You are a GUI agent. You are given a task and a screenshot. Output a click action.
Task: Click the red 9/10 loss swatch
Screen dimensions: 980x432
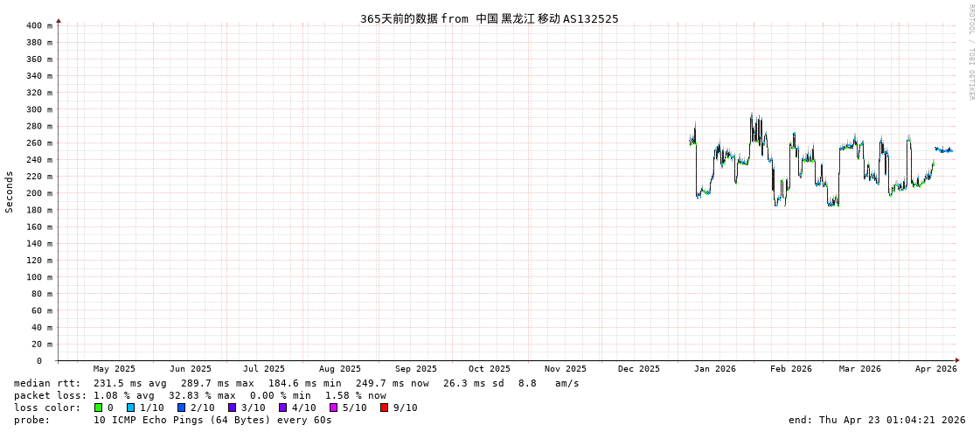point(384,408)
